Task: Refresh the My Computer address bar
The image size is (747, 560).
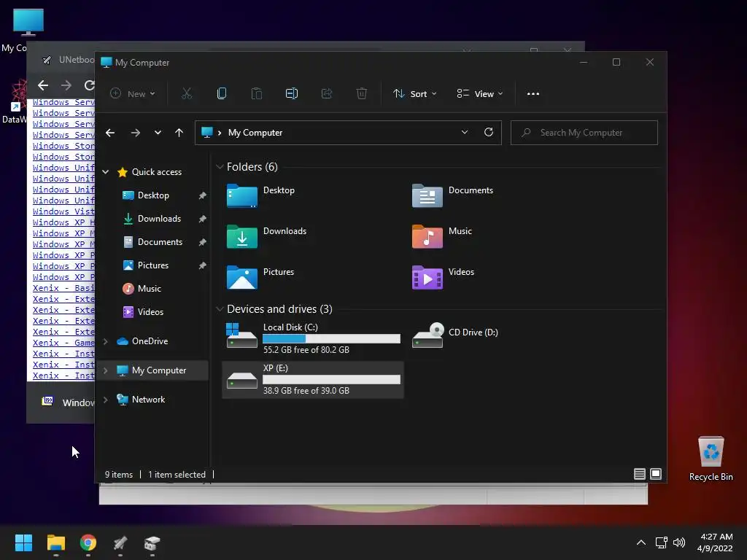Action: (x=489, y=133)
